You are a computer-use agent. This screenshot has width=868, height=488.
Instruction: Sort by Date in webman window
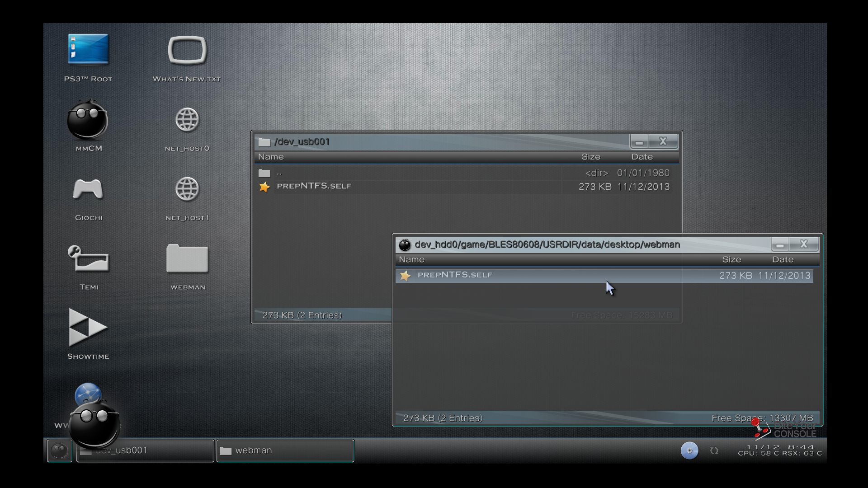click(x=783, y=260)
